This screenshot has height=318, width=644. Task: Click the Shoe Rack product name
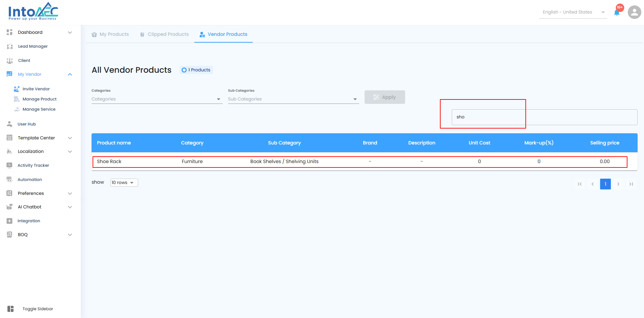coord(109,161)
